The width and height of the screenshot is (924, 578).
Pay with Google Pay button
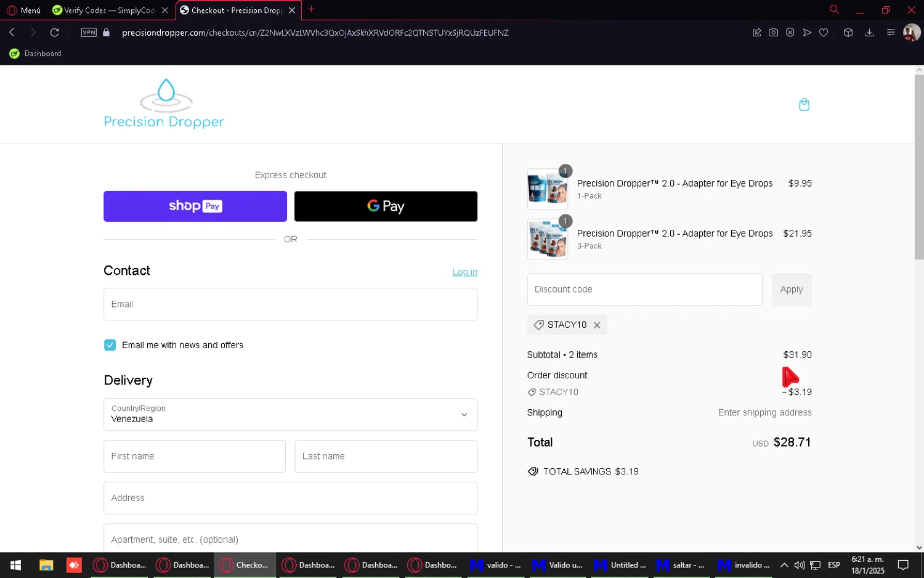(x=386, y=206)
